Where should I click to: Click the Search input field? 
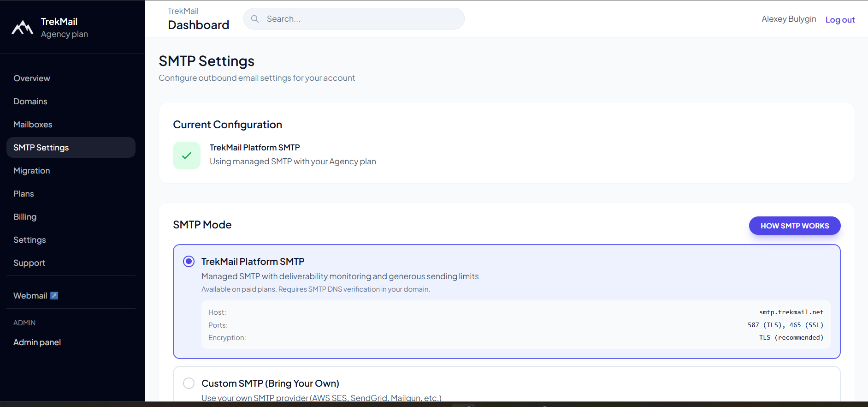pos(360,19)
